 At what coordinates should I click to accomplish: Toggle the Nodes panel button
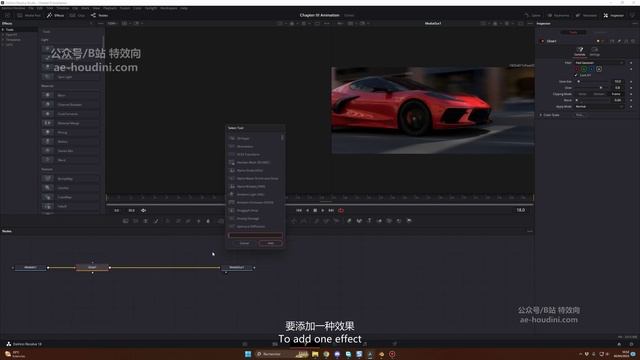coord(100,15)
